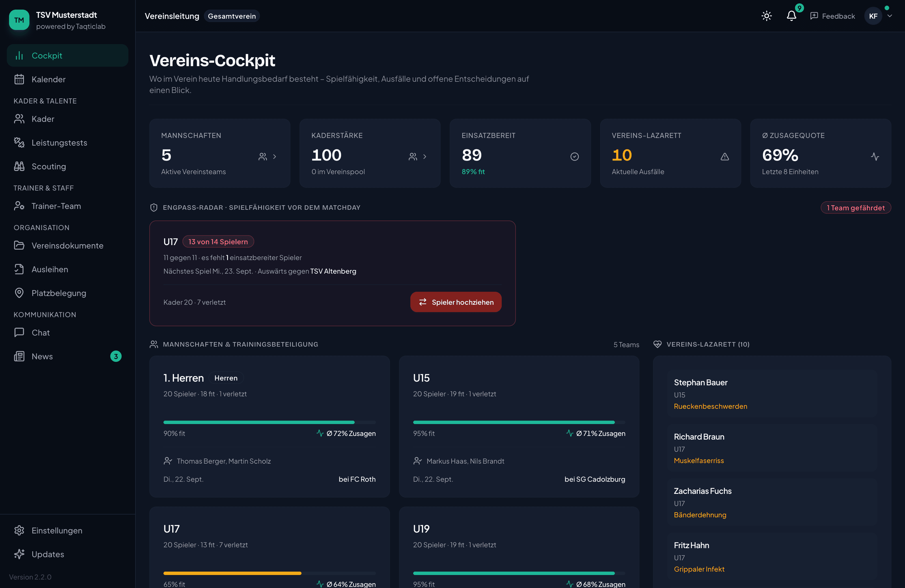Click the TM club logo
Viewport: 905px width, 588px height.
tap(19, 20)
